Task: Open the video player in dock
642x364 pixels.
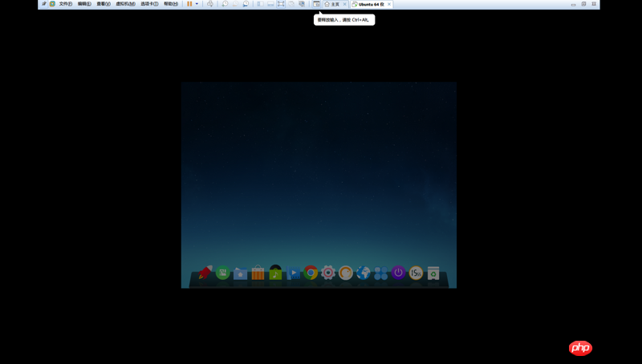Action: click(293, 273)
